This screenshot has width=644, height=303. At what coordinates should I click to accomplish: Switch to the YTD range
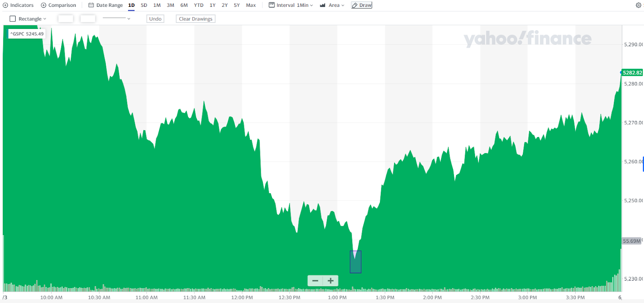point(198,5)
